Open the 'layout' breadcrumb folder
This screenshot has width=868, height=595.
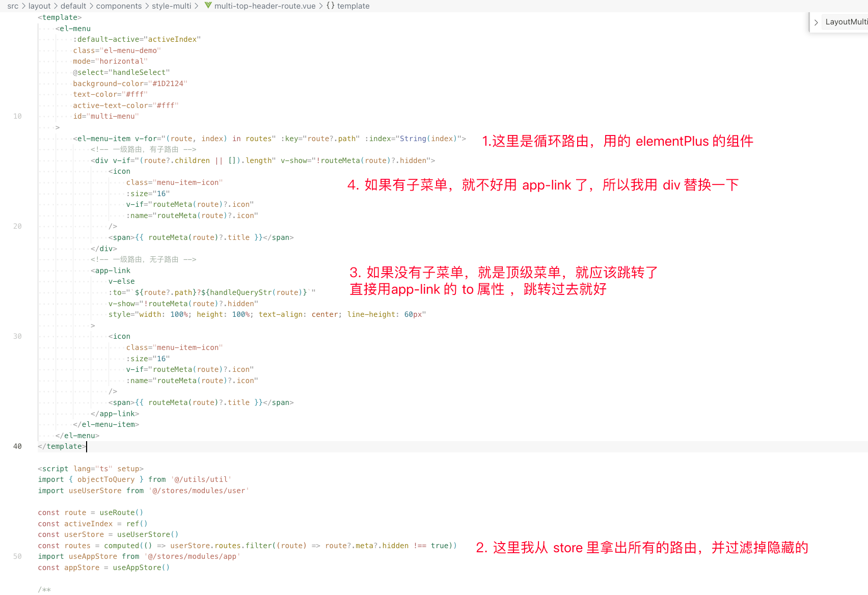coord(39,6)
